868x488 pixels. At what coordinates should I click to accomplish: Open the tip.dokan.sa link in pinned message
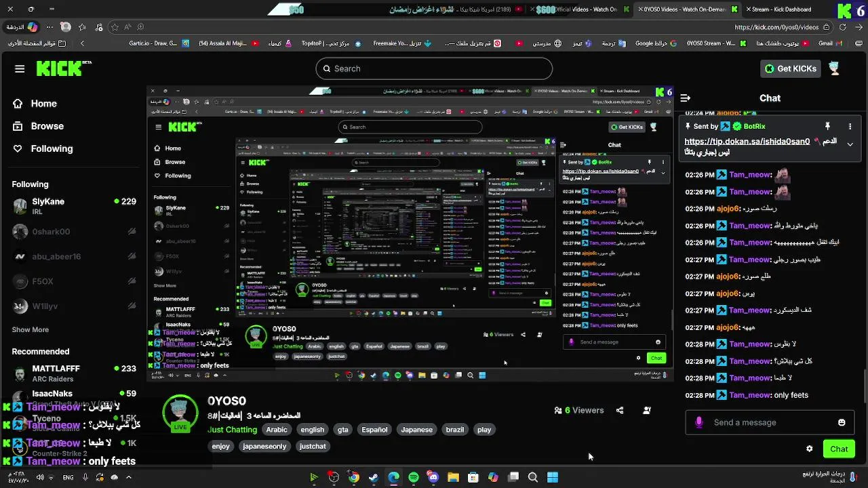(747, 142)
